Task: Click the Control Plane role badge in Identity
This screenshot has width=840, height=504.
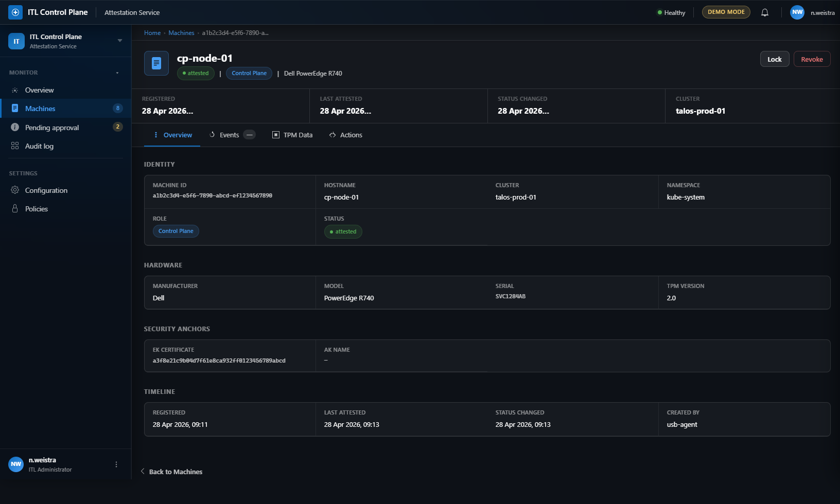Action: tap(176, 231)
